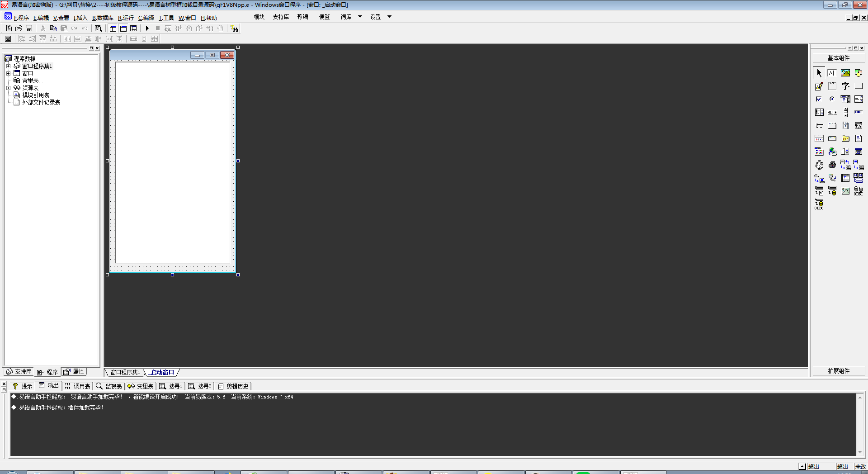
Task: Select the arrow pointer tool in toolbox
Action: [819, 73]
